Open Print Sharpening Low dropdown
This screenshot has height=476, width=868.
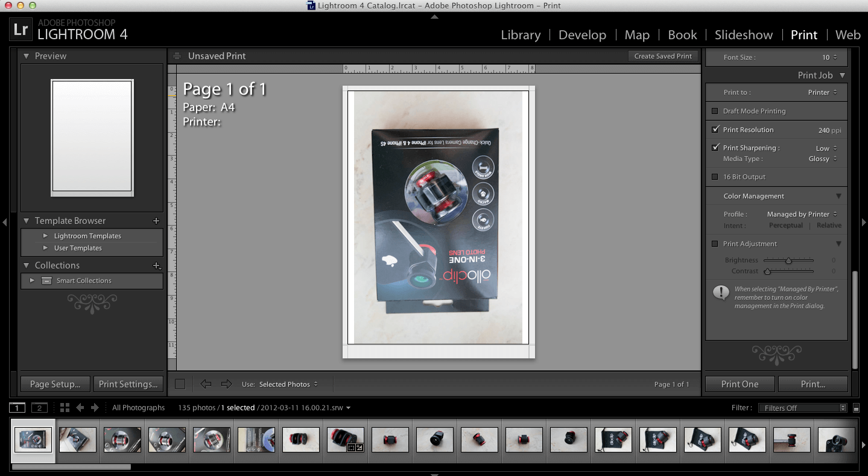pos(826,148)
